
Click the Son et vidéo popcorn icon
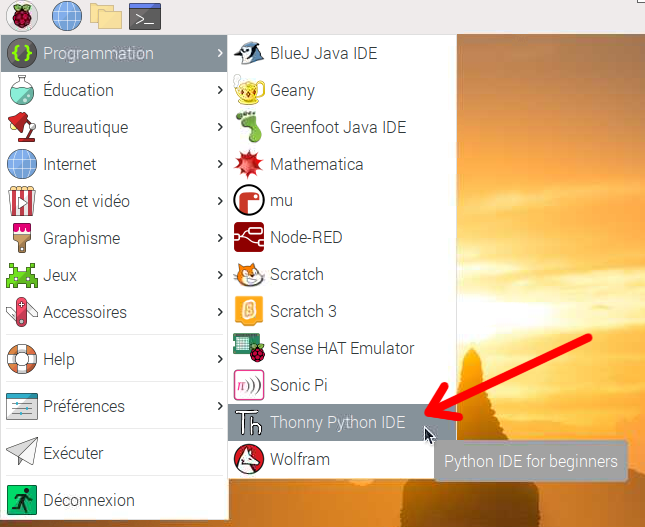click(22, 201)
